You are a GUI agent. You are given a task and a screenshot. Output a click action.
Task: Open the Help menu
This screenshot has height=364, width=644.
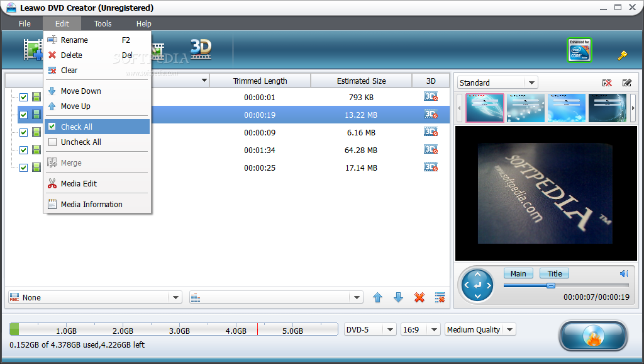tap(144, 23)
